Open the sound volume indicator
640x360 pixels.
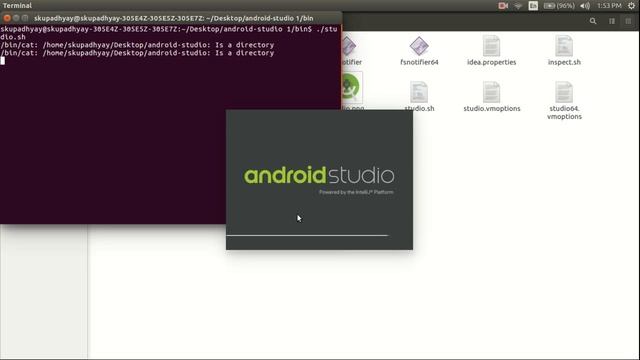point(585,6)
